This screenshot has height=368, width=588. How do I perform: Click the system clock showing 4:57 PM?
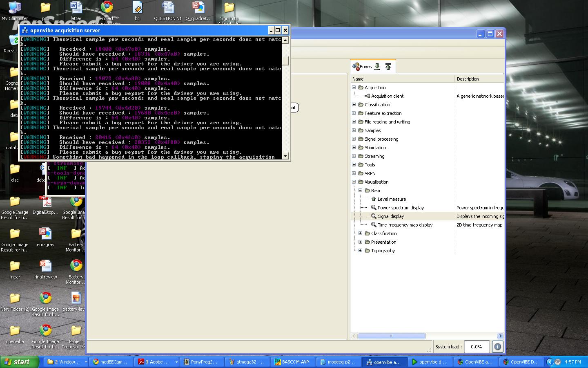tap(573, 362)
